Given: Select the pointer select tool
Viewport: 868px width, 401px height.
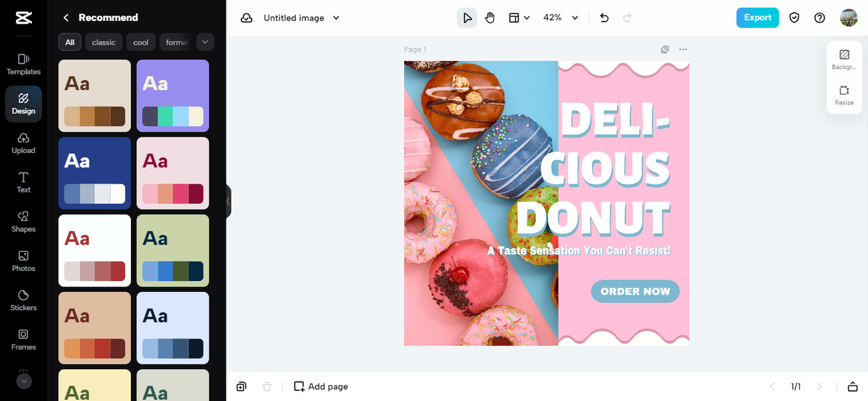Looking at the screenshot, I should pos(467,18).
